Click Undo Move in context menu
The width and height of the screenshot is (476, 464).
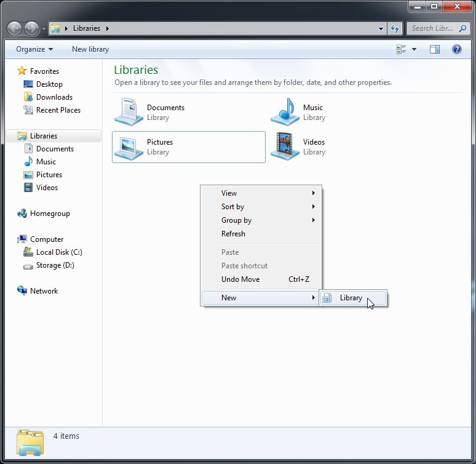coord(240,279)
